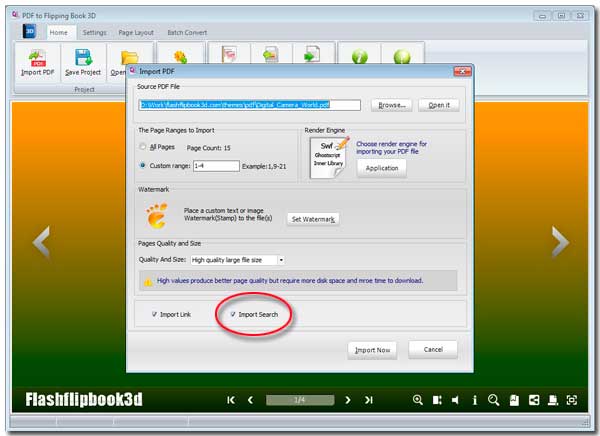Click the Custom range text field
Image resolution: width=600 pixels, height=436 pixels.
216,166
